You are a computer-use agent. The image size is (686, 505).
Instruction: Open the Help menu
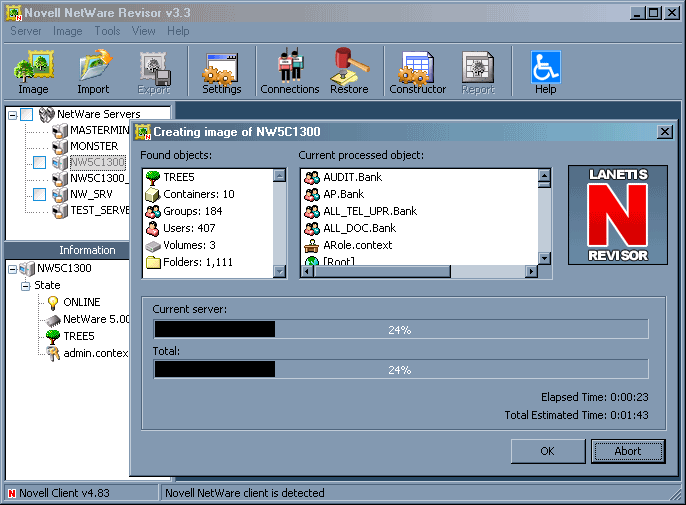click(x=178, y=31)
